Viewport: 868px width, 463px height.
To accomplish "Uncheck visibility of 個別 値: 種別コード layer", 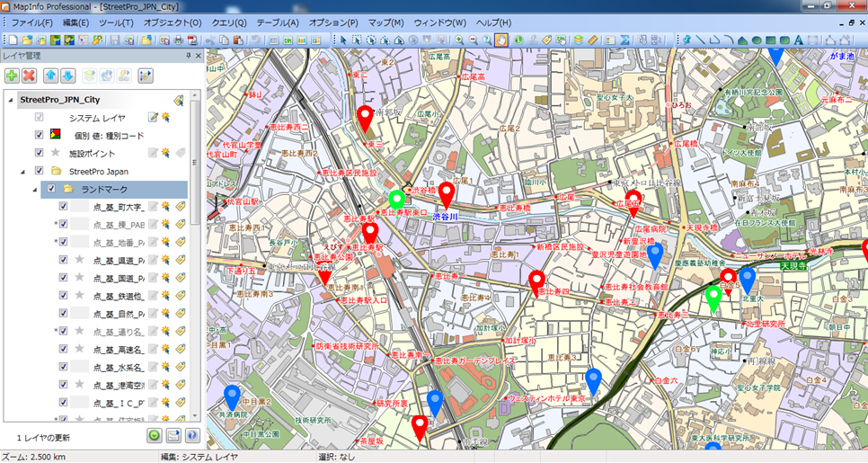I will [39, 135].
